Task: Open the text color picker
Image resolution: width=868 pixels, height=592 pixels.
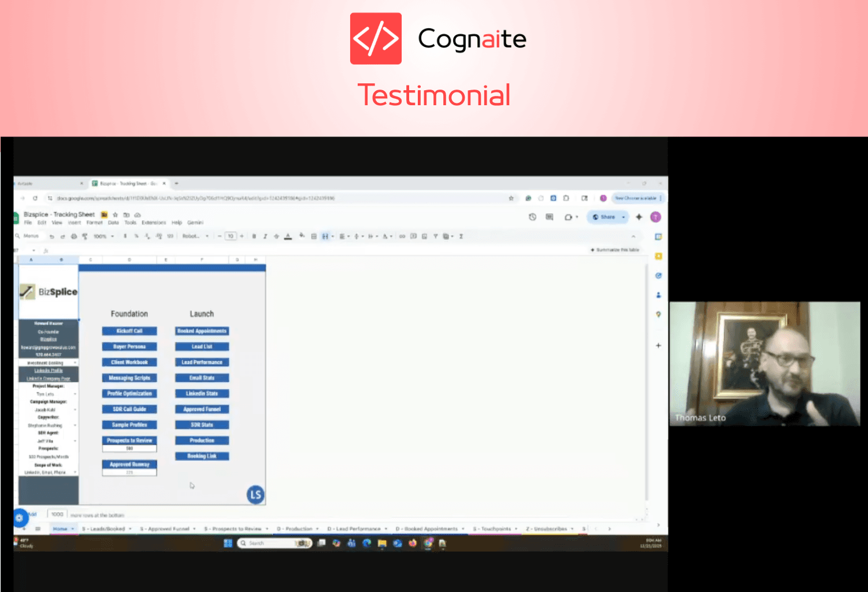Action: [x=288, y=236]
